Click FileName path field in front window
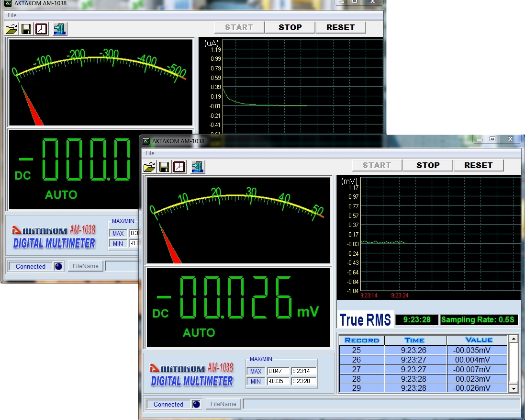 (x=381, y=404)
